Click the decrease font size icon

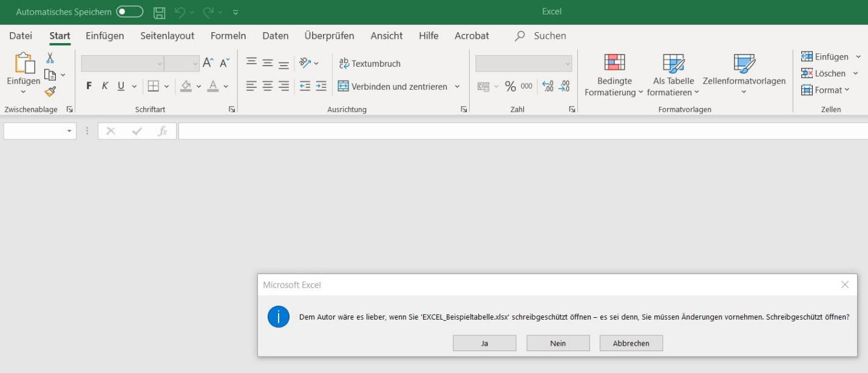pyautogui.click(x=225, y=62)
